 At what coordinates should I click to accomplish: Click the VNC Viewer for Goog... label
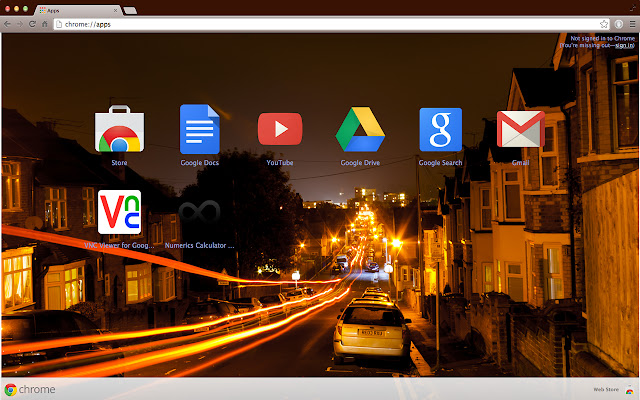pos(119,245)
